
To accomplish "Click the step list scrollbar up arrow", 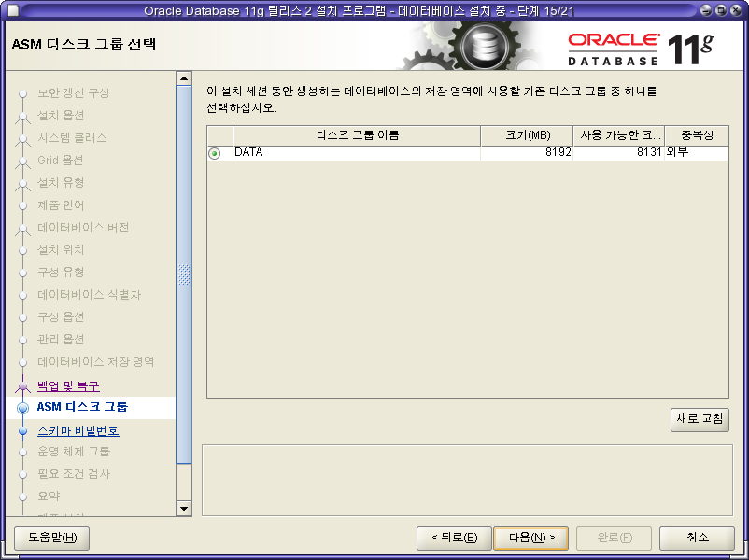I will click(x=183, y=77).
